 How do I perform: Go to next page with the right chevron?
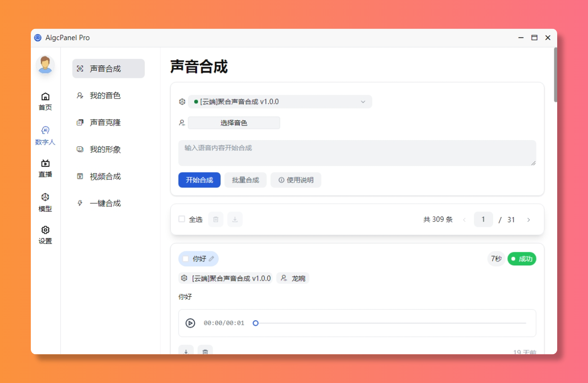529,219
